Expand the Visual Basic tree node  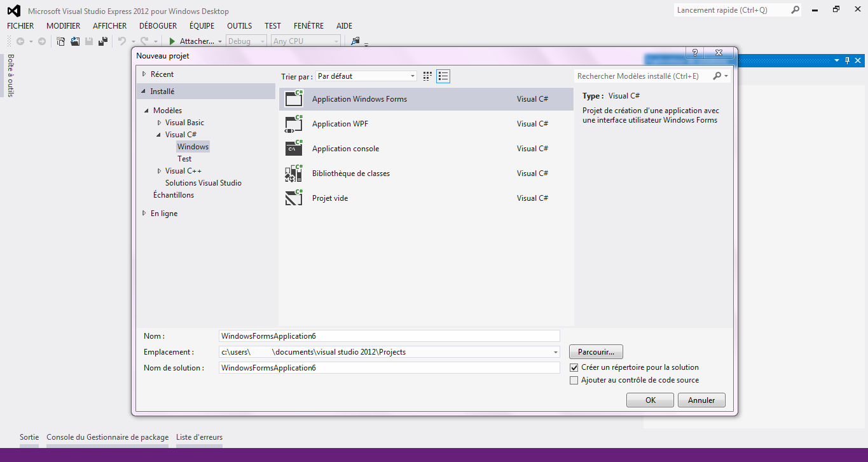(160, 123)
